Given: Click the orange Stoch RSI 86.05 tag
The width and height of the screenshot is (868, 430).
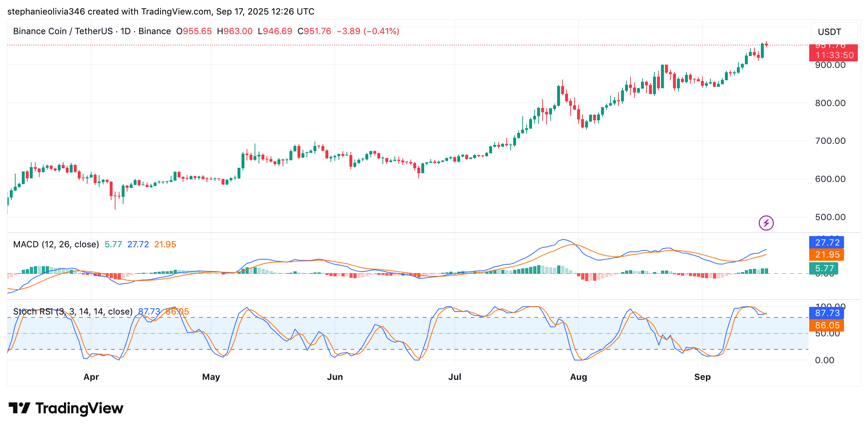Looking at the screenshot, I should 826,325.
